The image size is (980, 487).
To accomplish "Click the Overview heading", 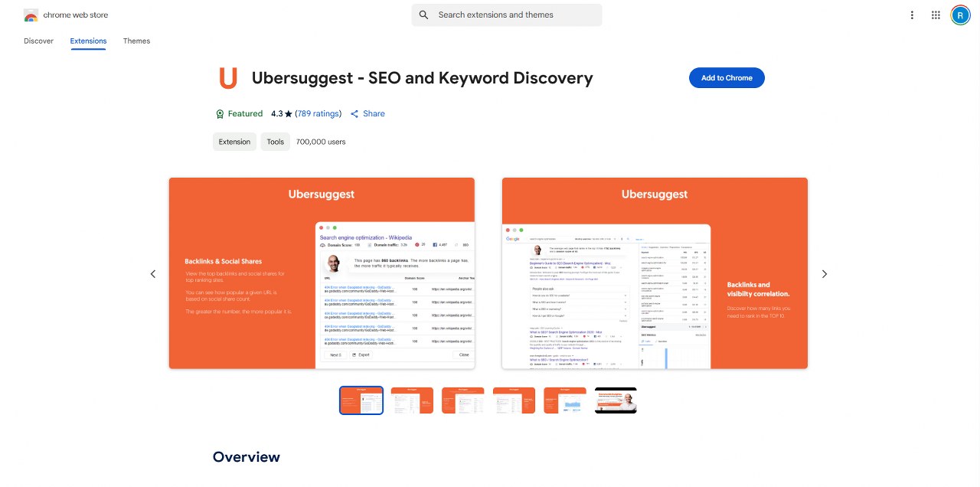I will coord(247,457).
